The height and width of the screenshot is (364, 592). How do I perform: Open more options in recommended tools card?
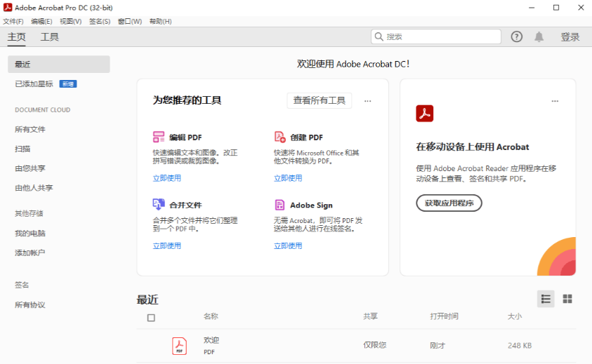pyautogui.click(x=367, y=101)
